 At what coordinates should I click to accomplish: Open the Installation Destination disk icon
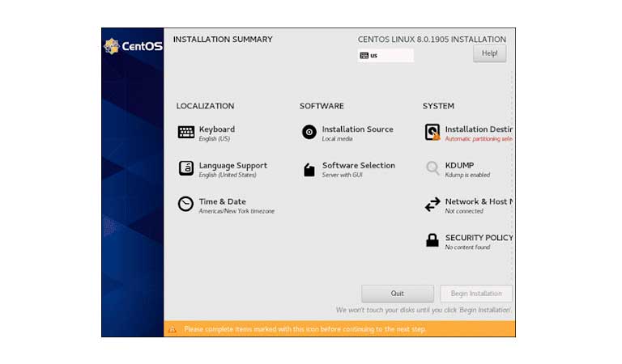432,133
